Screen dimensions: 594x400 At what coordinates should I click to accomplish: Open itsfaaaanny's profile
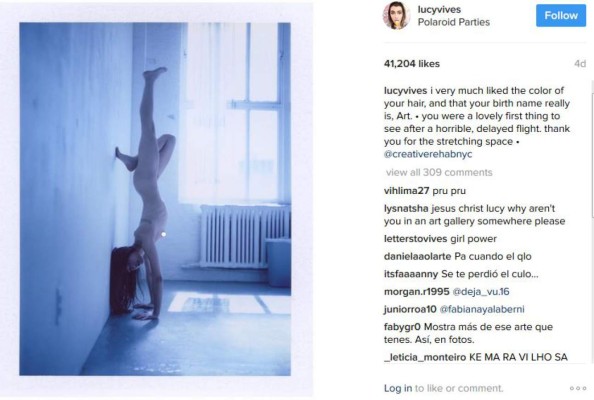411,274
